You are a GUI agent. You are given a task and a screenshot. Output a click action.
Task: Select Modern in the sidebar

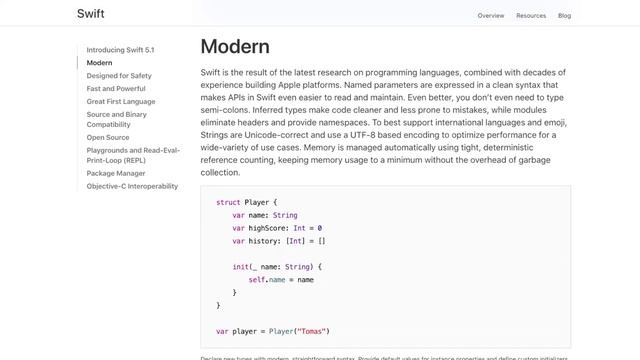[99, 63]
